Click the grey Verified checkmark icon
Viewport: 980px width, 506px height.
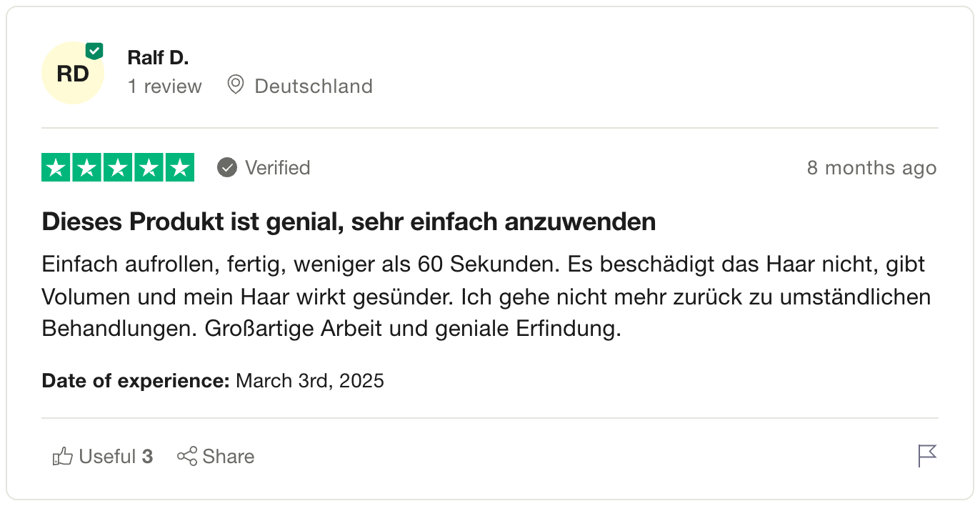point(227,168)
